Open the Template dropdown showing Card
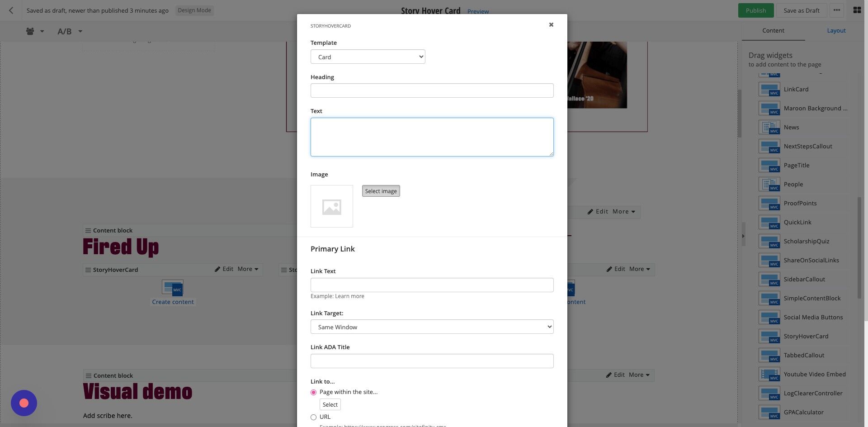This screenshot has width=868, height=427. pos(368,57)
